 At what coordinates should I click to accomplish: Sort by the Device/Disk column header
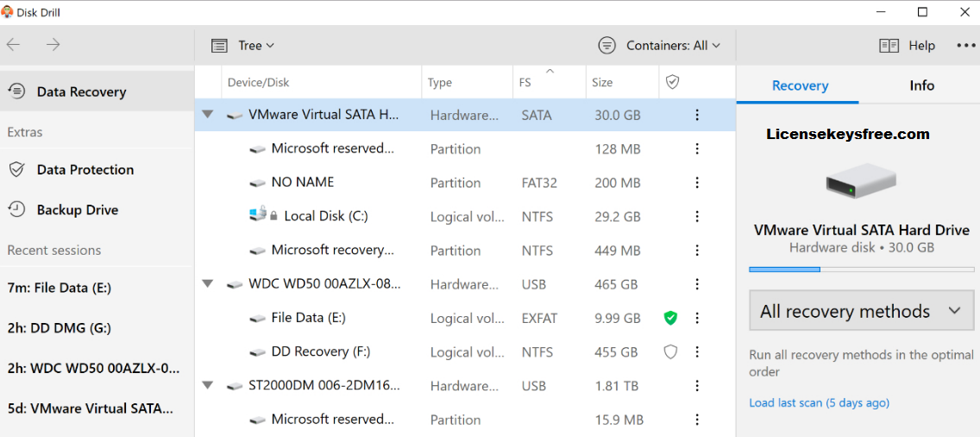(321, 82)
